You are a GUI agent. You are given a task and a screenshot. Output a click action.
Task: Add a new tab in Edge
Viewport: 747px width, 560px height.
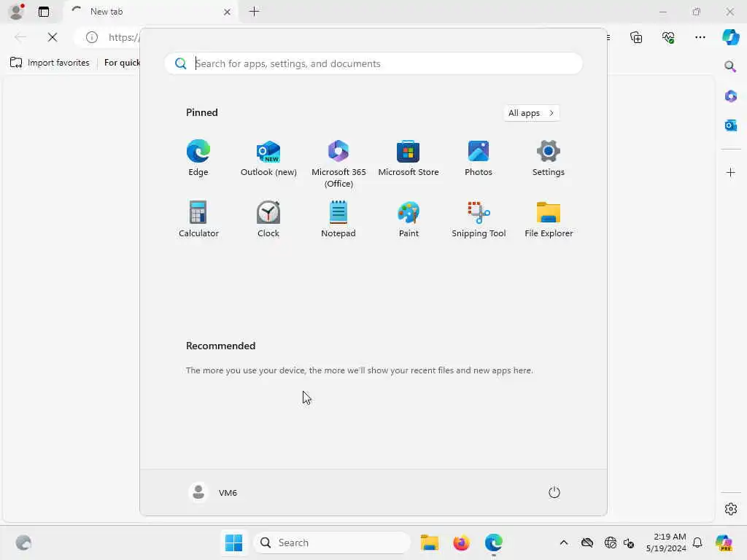pos(255,12)
